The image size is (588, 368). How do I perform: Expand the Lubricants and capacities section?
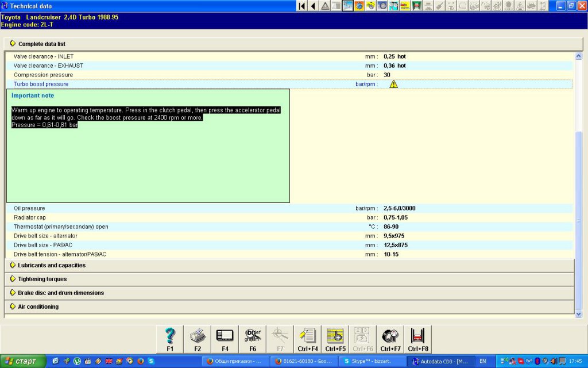click(x=51, y=265)
